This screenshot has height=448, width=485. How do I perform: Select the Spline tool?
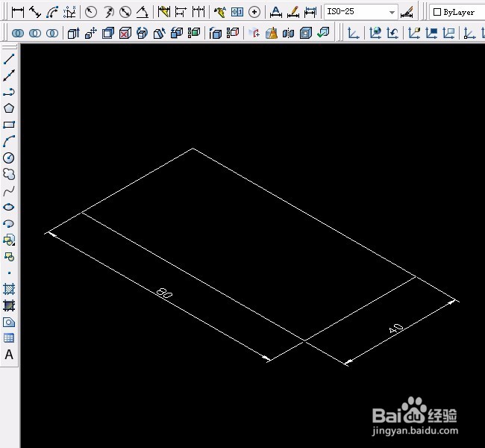pyautogui.click(x=9, y=191)
